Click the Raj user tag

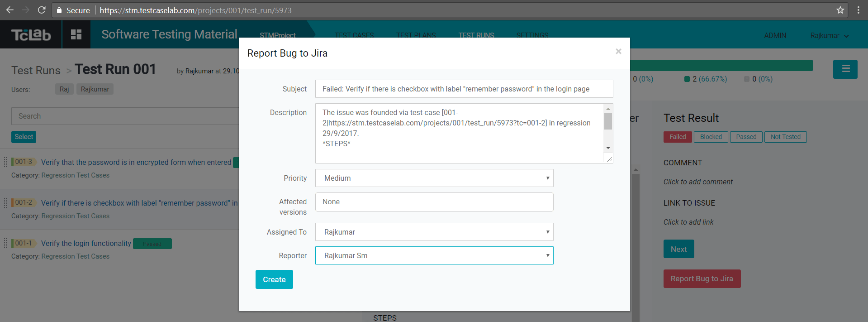pos(64,89)
